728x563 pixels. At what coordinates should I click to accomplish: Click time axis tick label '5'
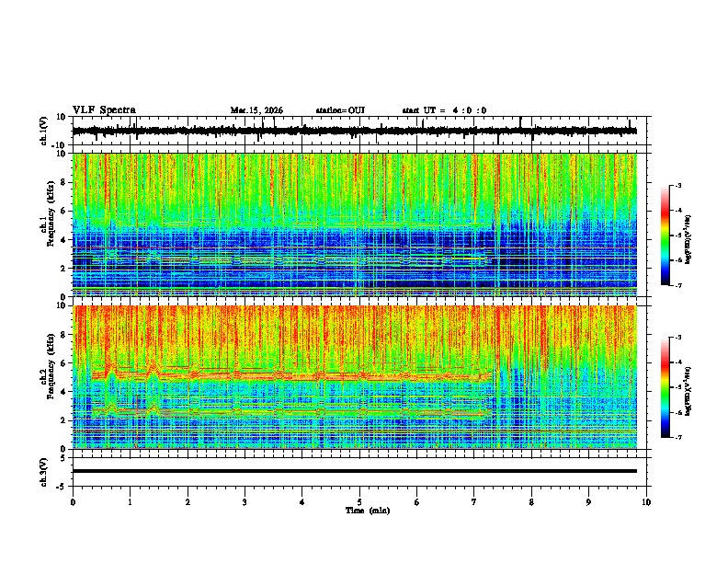pos(359,502)
